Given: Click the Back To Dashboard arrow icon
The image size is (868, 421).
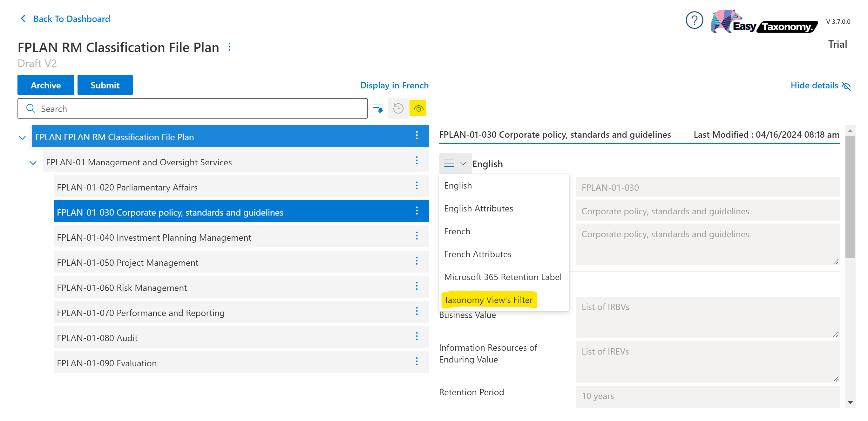Looking at the screenshot, I should point(23,18).
